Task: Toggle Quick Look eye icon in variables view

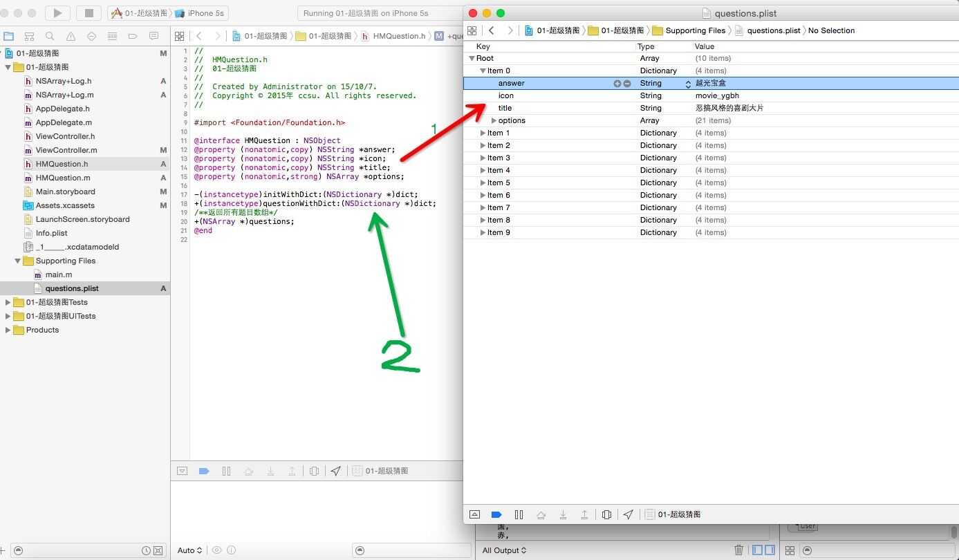Action: click(x=216, y=550)
